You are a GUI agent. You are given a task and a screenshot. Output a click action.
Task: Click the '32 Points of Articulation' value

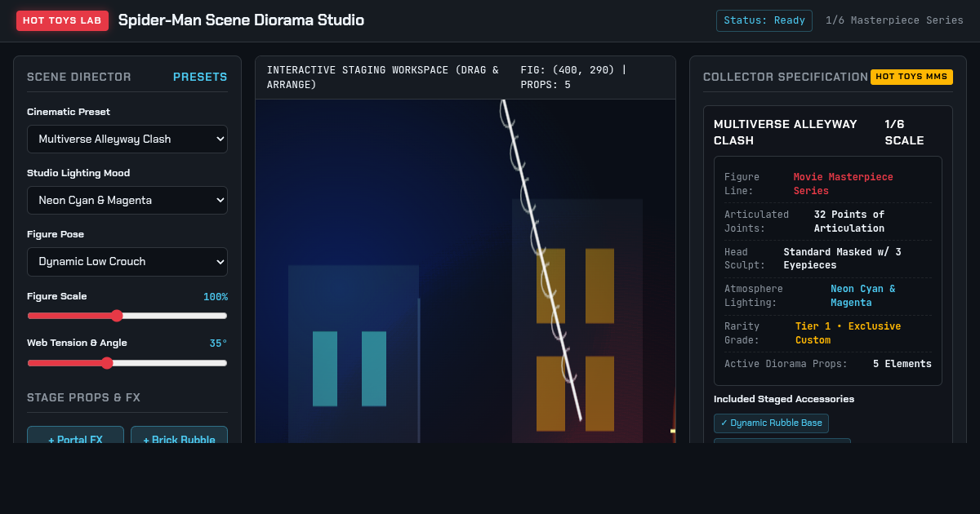[x=849, y=221]
